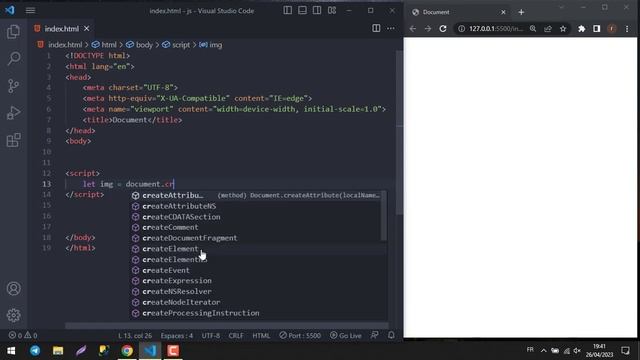Screen dimensions: 640x360
Task: Click script in the breadcrumb
Action: tap(181, 45)
